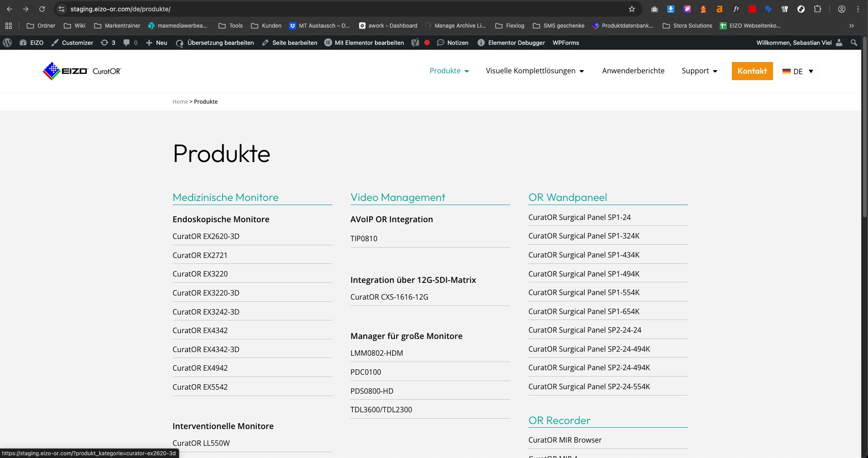
Task: Click the admin bar search magnifier icon
Action: 854,43
